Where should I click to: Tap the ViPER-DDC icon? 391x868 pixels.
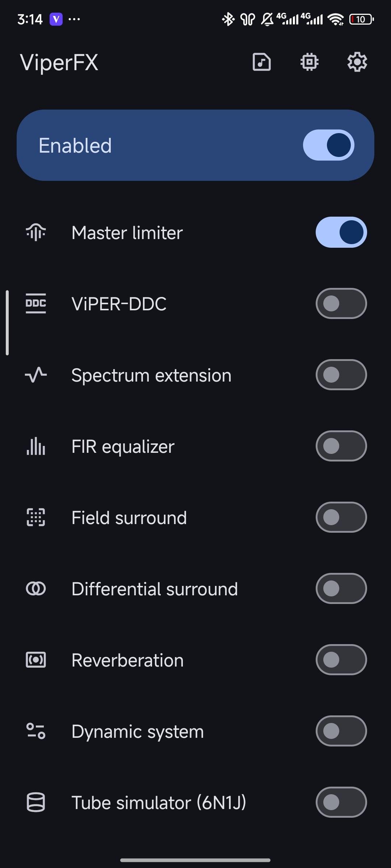click(36, 303)
